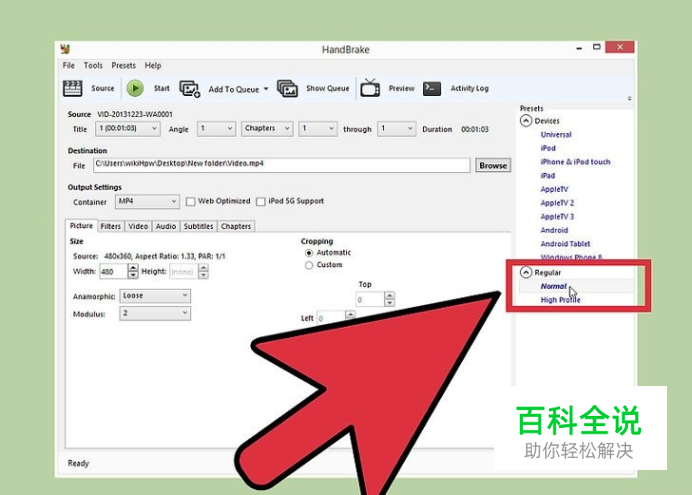Click the Activity Log terminal icon
This screenshot has height=495, width=692.
(x=432, y=88)
